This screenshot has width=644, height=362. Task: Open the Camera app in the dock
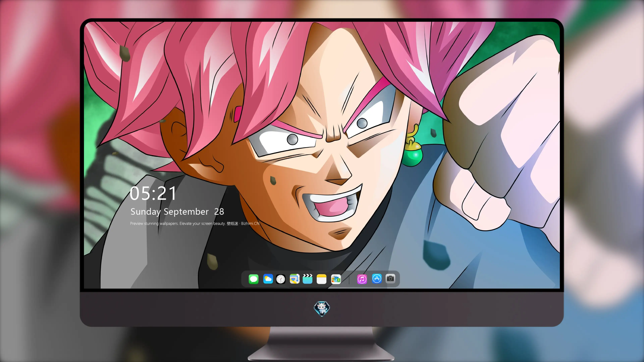390,279
